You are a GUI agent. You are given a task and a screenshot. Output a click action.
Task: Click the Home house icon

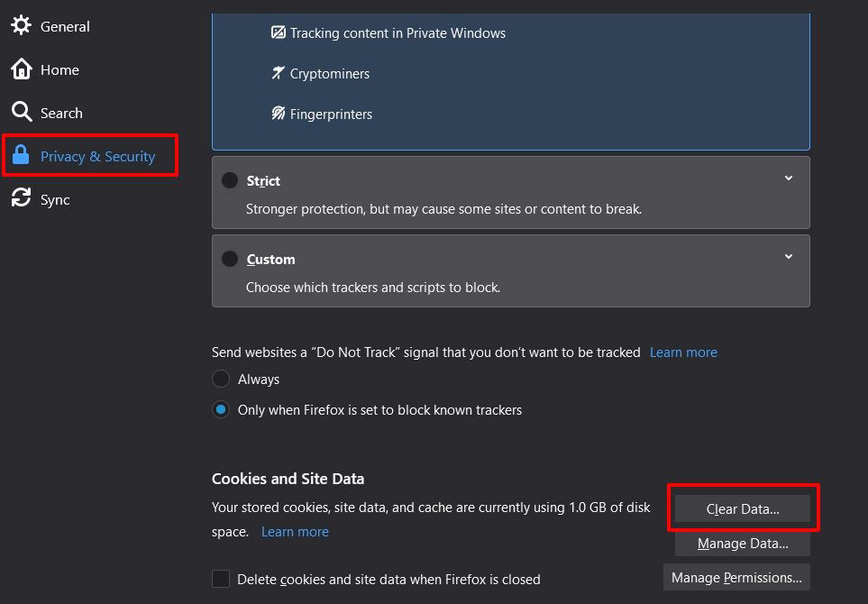[x=21, y=69]
